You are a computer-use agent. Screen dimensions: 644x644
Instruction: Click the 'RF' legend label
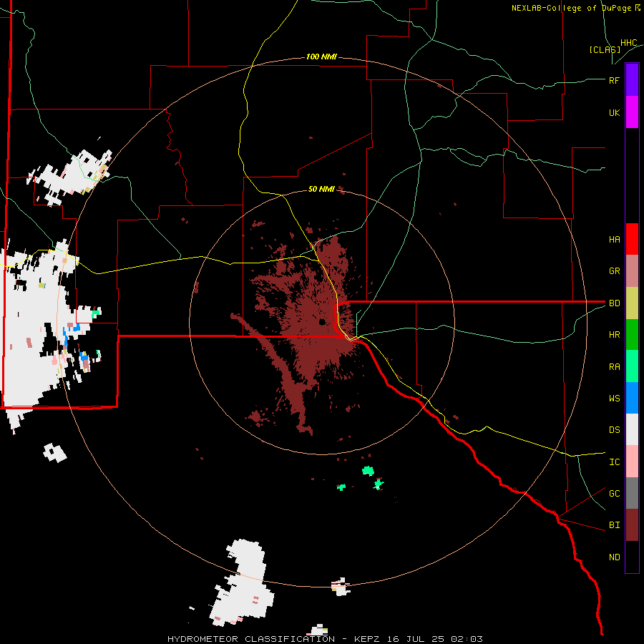(x=615, y=80)
